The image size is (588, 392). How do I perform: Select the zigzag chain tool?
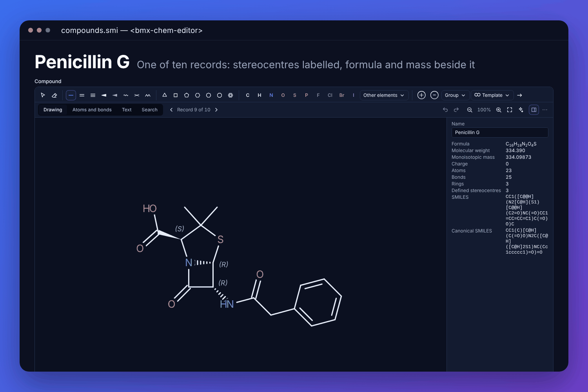click(148, 95)
